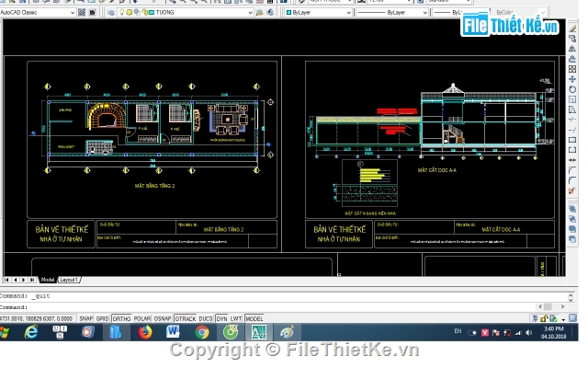Image resolution: width=588 pixels, height=368 pixels.
Task: Select the Break at Point tool
Action: pos(572,140)
